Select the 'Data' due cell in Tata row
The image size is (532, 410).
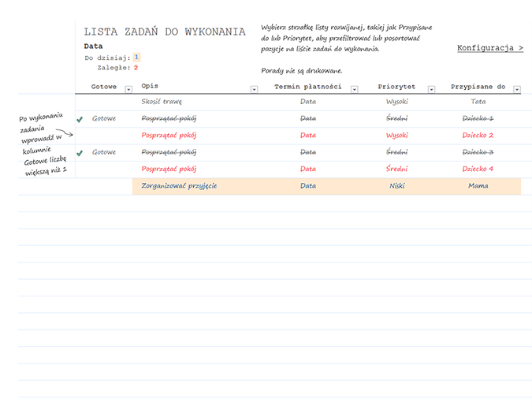308,102
